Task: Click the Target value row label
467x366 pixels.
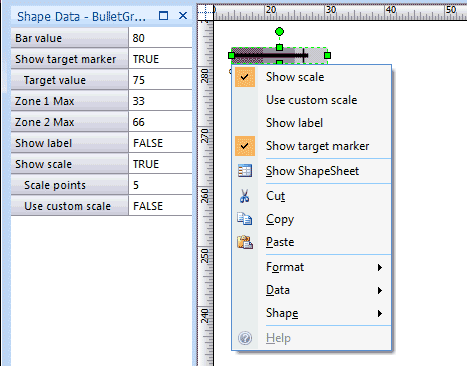Action: coord(70,80)
